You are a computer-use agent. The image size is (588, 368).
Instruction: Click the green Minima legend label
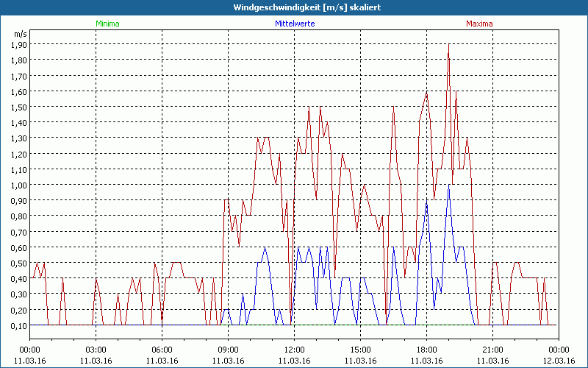click(x=107, y=24)
